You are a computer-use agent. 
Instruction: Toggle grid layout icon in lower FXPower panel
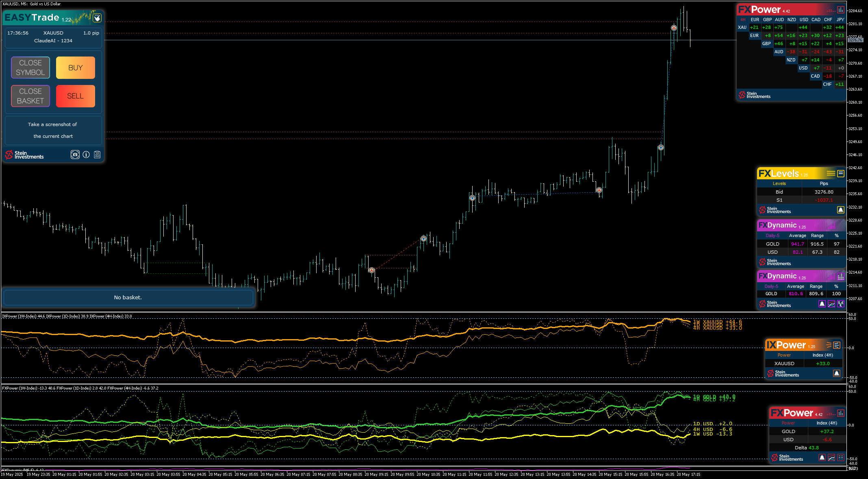841,457
